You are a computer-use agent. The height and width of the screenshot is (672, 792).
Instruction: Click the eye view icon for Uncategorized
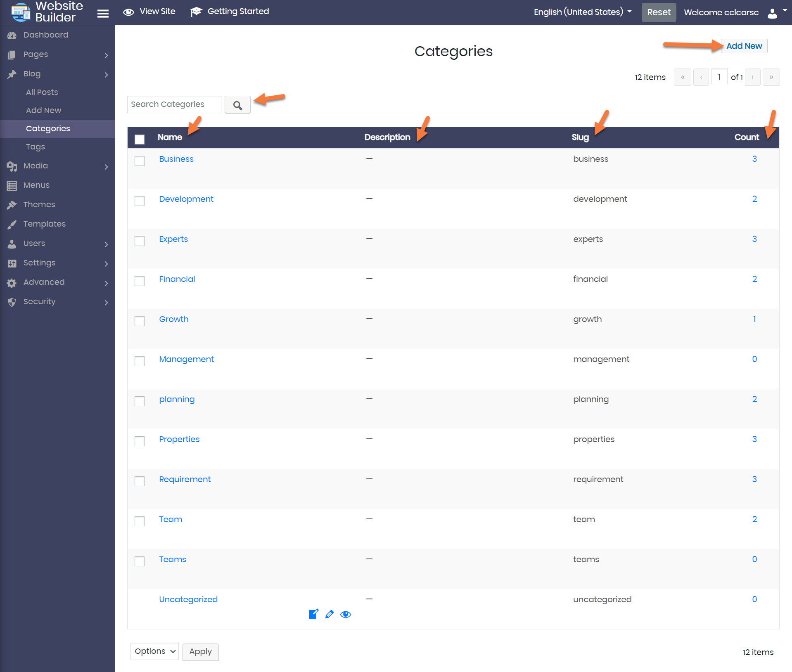coord(346,614)
